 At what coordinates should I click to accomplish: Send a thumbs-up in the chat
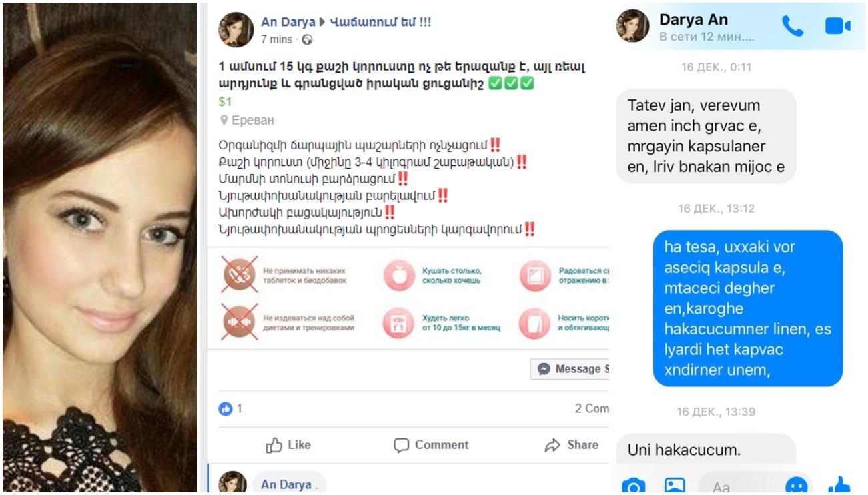839,485
